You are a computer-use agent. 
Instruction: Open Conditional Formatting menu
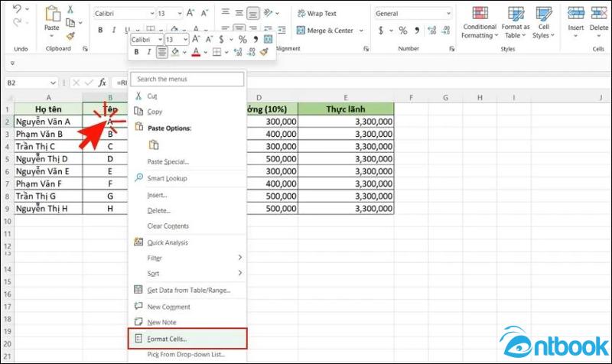pyautogui.click(x=480, y=23)
